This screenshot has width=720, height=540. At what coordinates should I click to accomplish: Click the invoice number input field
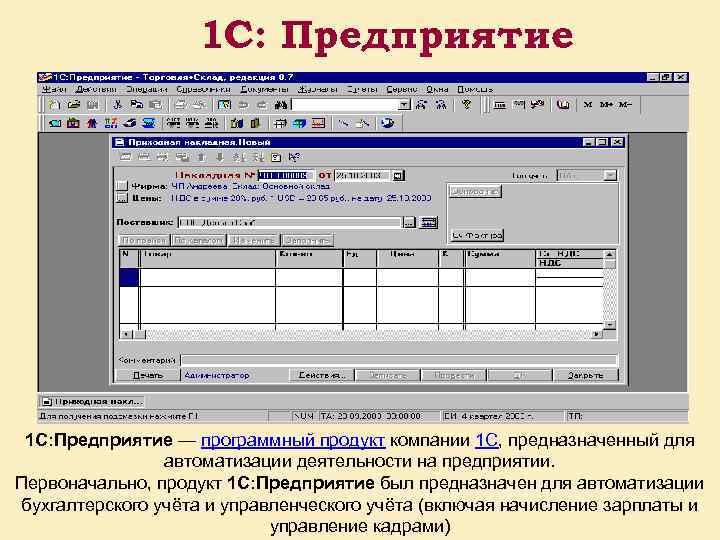286,175
